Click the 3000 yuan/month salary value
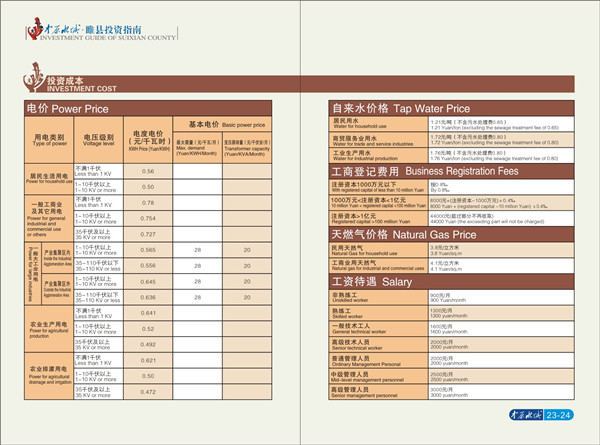The height and width of the screenshot is (445, 600). point(501,392)
